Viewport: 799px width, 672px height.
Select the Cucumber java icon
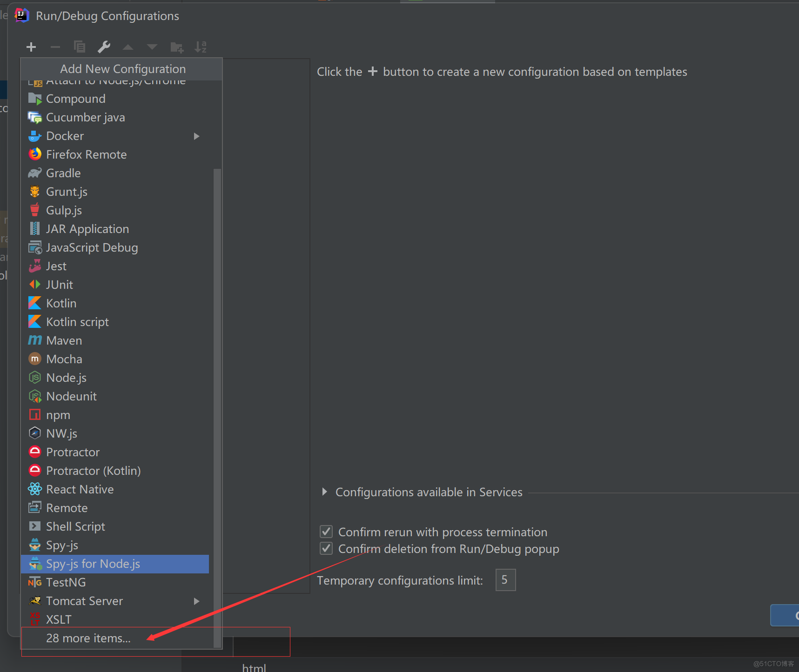(35, 117)
